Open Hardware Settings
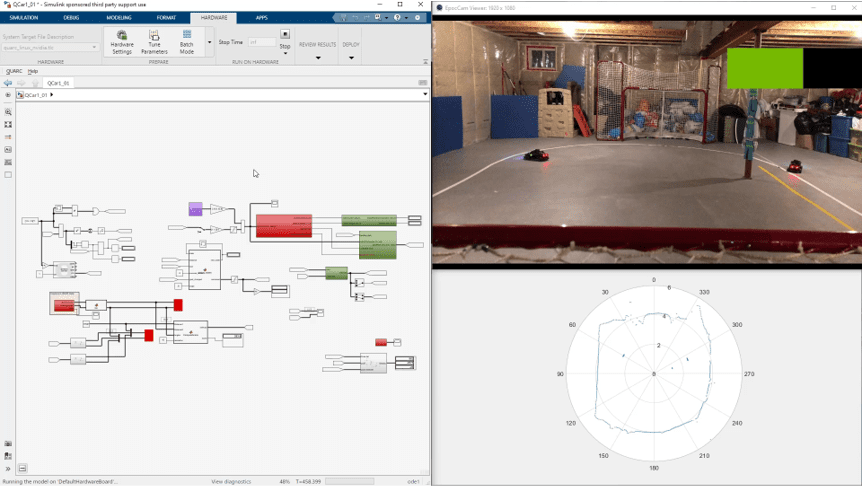The height and width of the screenshot is (486, 862). (122, 41)
